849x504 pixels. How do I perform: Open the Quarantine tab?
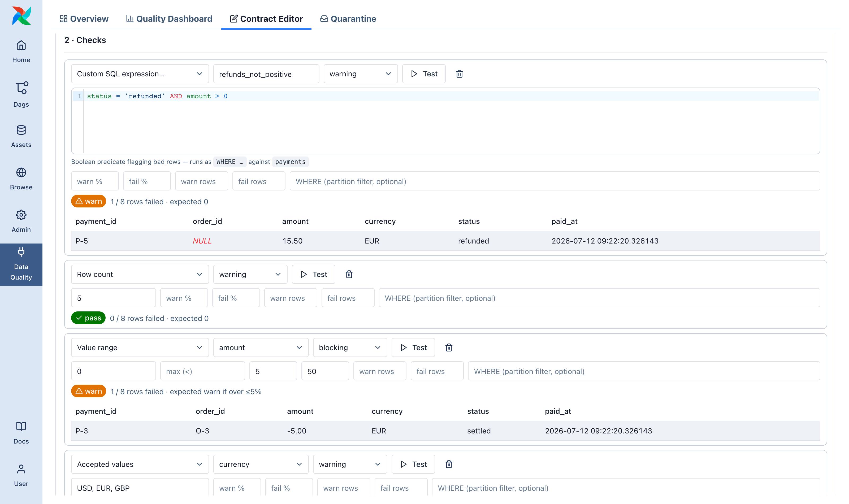click(x=348, y=19)
